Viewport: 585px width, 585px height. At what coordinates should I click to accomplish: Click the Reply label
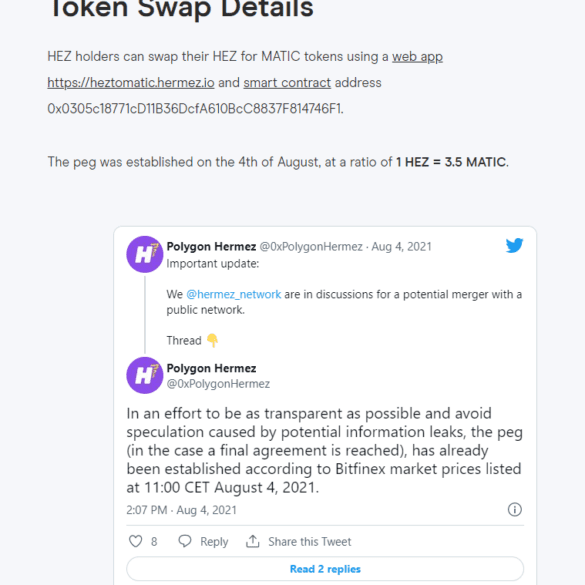coord(214,542)
